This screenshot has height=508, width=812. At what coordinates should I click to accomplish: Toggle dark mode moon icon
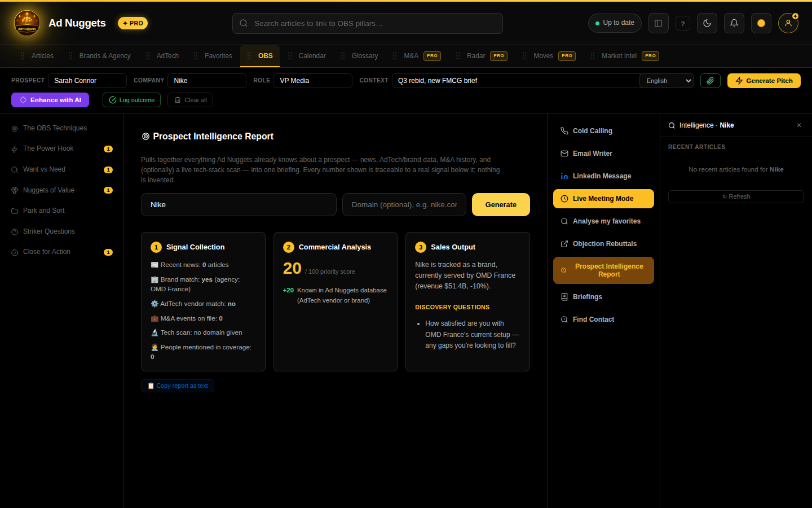[707, 23]
